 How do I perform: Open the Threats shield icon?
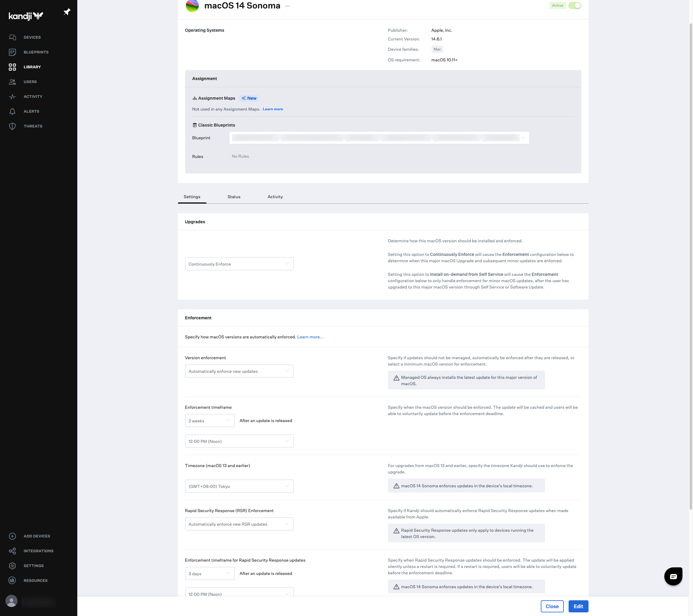coord(13,126)
